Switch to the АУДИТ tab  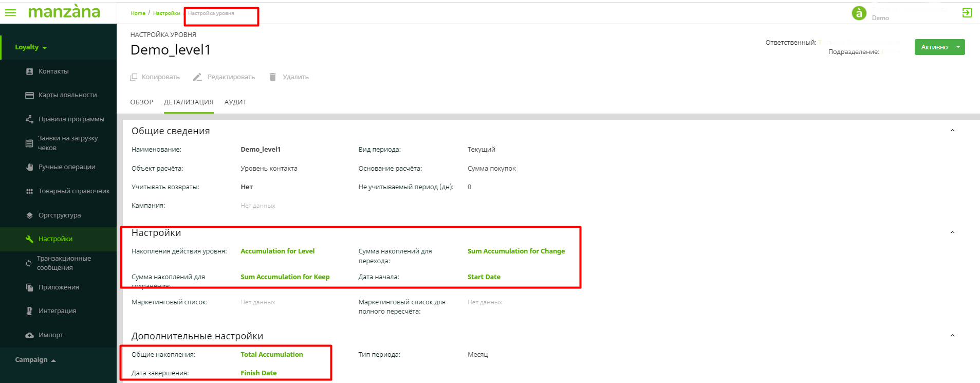235,102
